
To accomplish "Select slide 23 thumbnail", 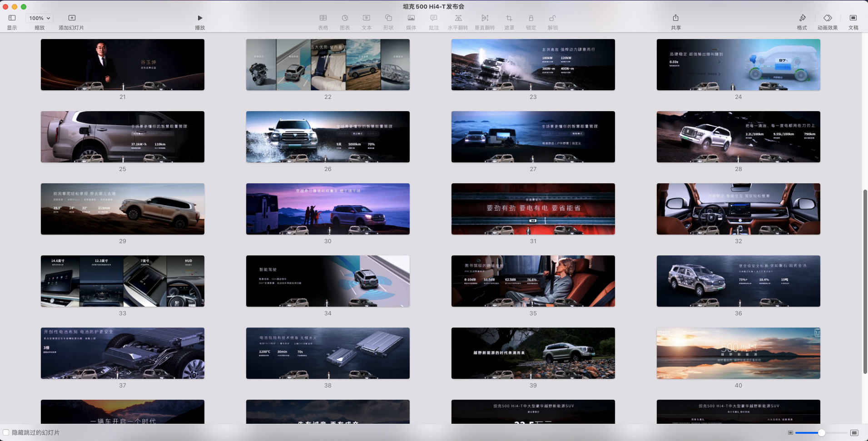I will [533, 64].
